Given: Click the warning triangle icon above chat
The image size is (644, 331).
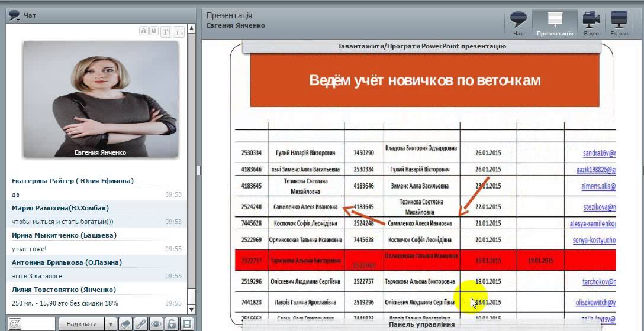Looking at the screenshot, I should click(143, 30).
